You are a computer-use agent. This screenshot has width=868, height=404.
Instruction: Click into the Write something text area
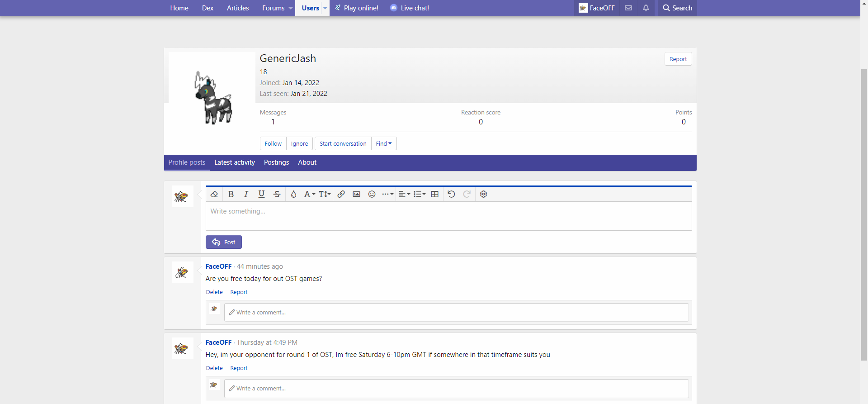[448, 216]
